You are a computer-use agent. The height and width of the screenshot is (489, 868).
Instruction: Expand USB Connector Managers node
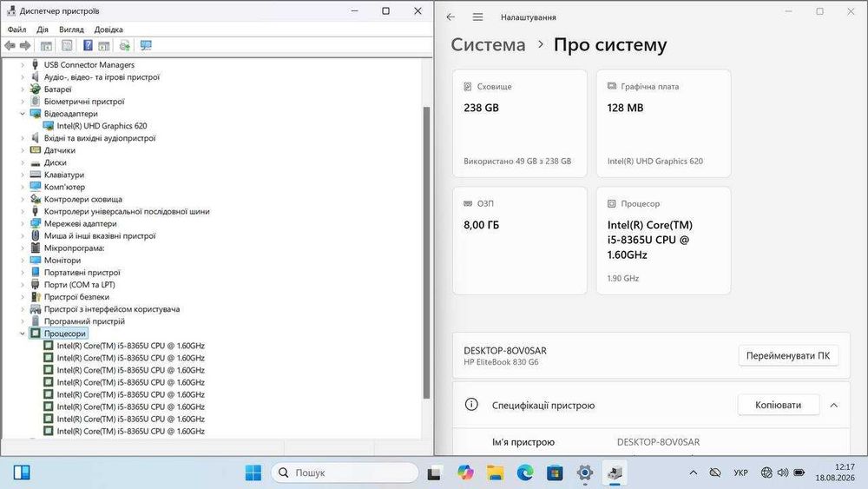pos(23,65)
